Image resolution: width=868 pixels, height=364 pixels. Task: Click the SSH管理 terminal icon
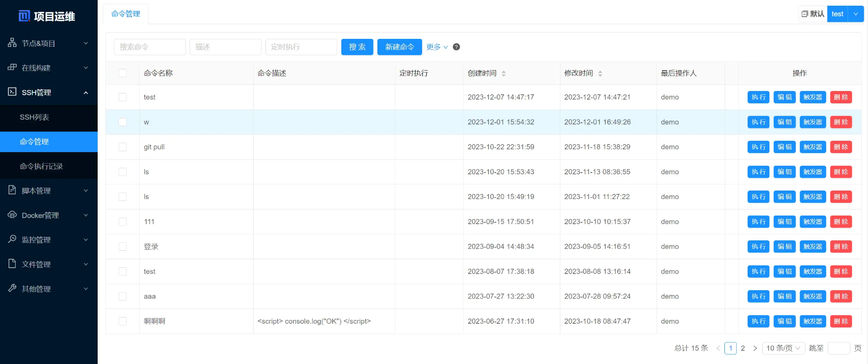pos(12,92)
